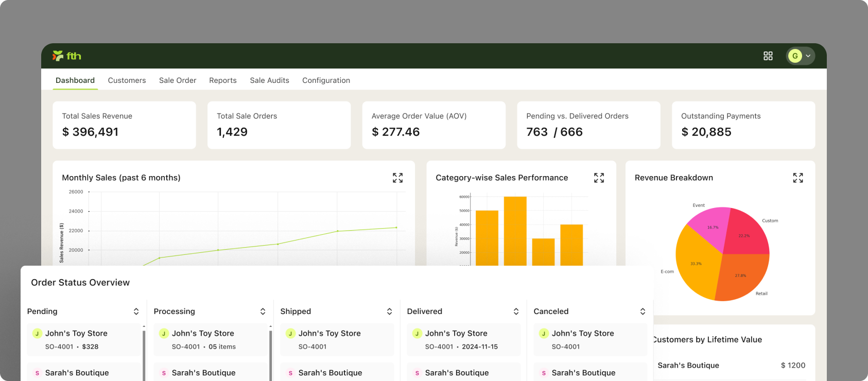This screenshot has width=868, height=381.
Task: Expand the Revenue Breakdown chart fullscreen
Action: point(798,178)
